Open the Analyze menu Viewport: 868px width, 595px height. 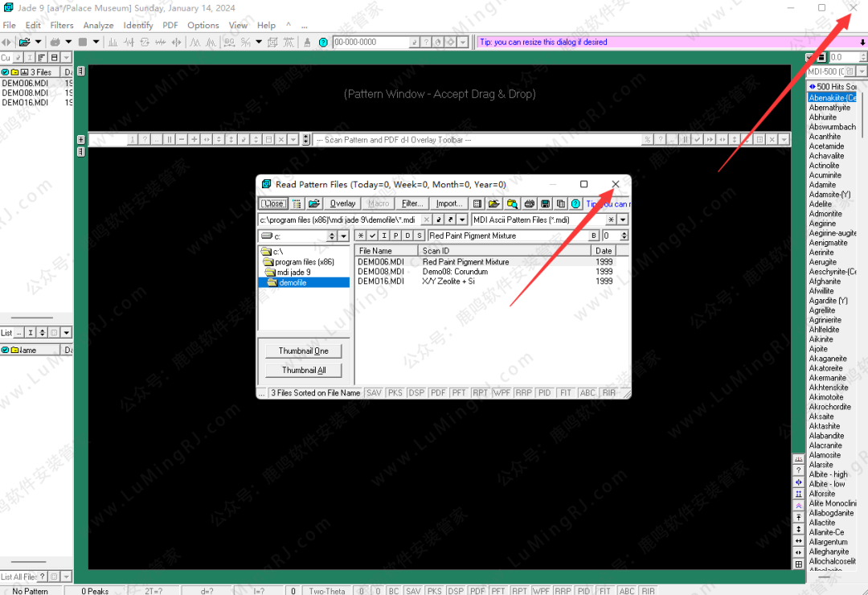(x=98, y=26)
